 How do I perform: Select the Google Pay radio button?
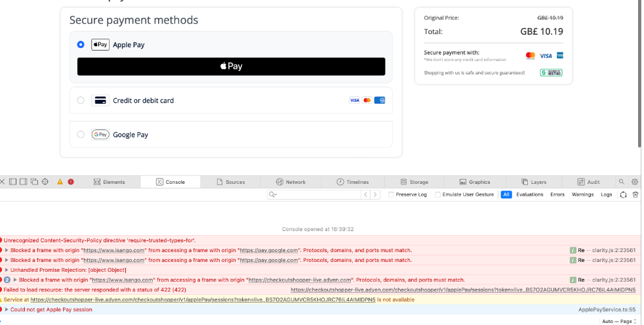click(81, 135)
